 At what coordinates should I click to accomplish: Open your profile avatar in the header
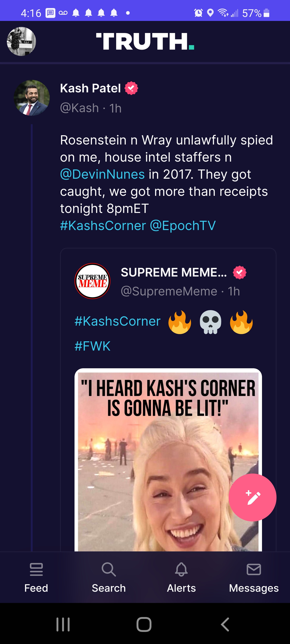tap(21, 41)
